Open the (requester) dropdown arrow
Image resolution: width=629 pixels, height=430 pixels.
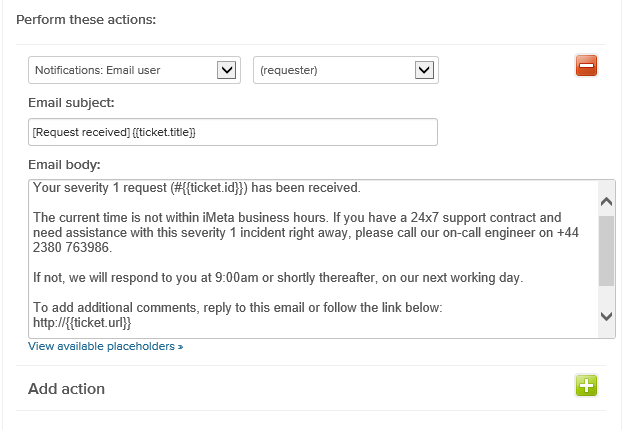click(x=424, y=70)
